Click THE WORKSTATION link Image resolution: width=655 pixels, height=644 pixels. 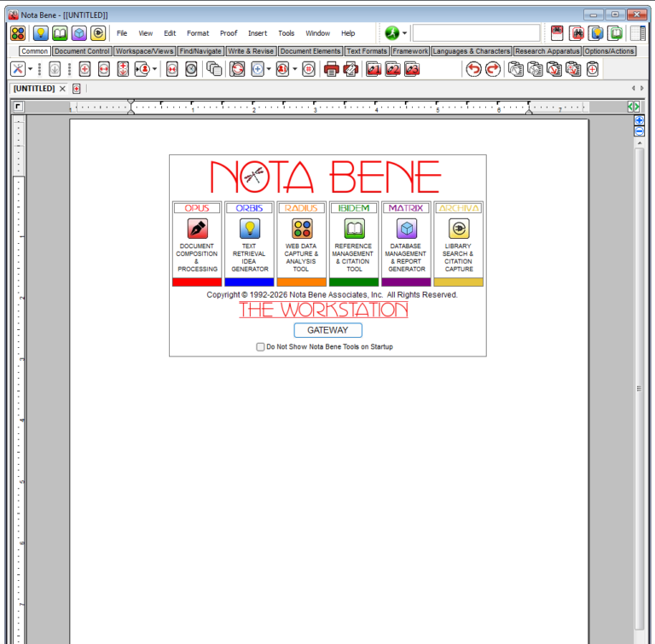point(323,310)
